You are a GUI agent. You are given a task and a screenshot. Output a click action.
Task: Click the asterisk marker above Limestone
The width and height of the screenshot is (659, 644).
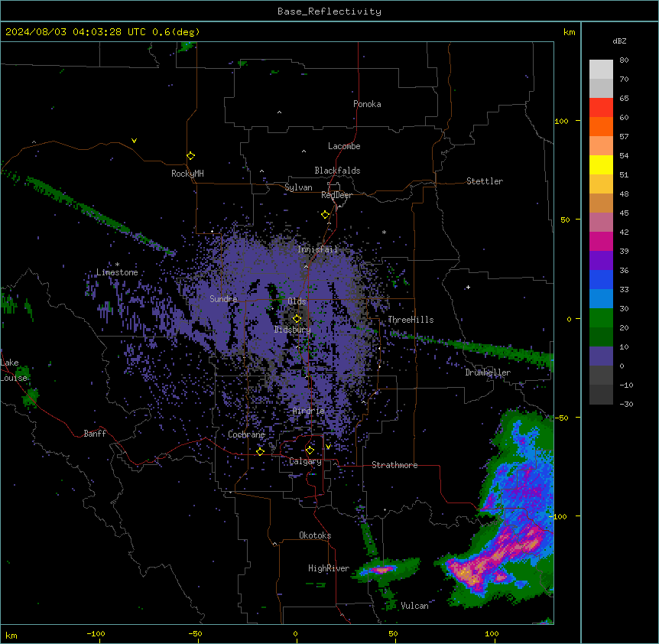pyautogui.click(x=117, y=265)
